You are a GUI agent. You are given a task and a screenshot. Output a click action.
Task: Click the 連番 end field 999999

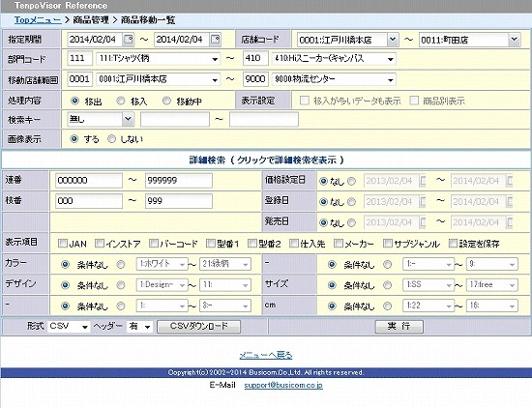179,181
